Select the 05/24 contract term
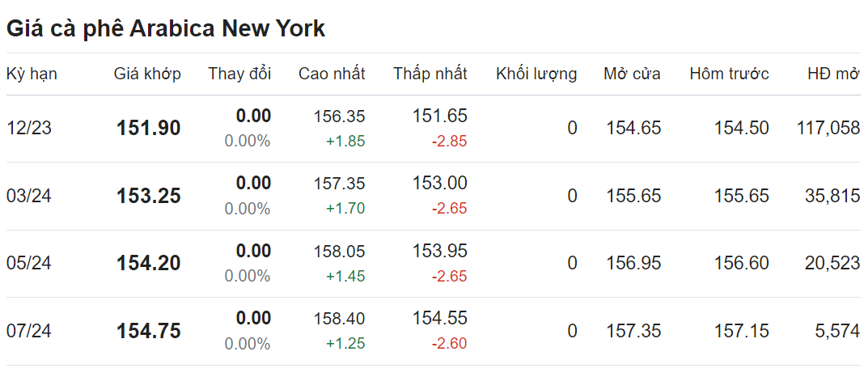 29,264
